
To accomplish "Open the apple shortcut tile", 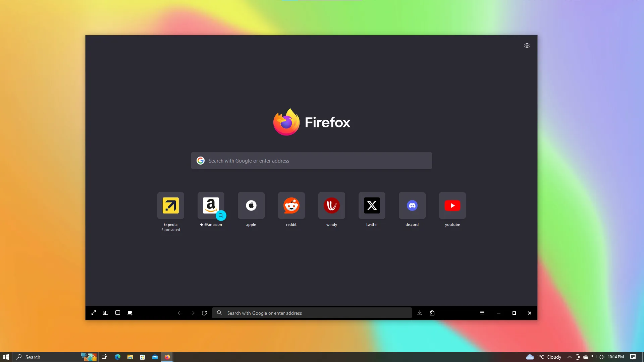I will [x=251, y=205].
